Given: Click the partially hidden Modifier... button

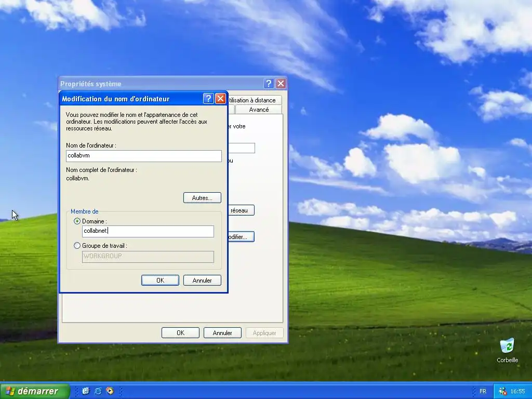Looking at the screenshot, I should click(241, 237).
